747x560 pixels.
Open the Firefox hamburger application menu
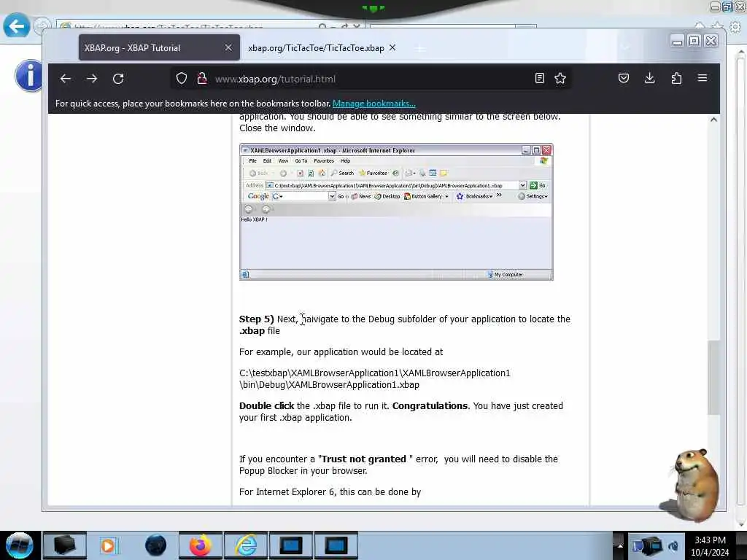(703, 77)
